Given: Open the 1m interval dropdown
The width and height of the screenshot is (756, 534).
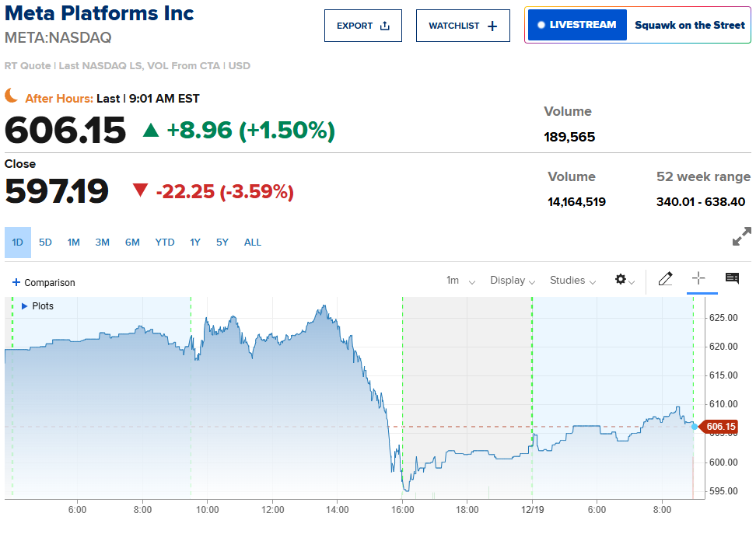Looking at the screenshot, I should click(x=460, y=281).
